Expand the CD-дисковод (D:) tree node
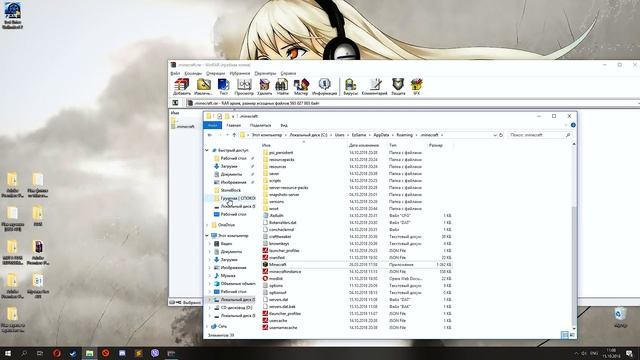 pyautogui.click(x=210, y=308)
